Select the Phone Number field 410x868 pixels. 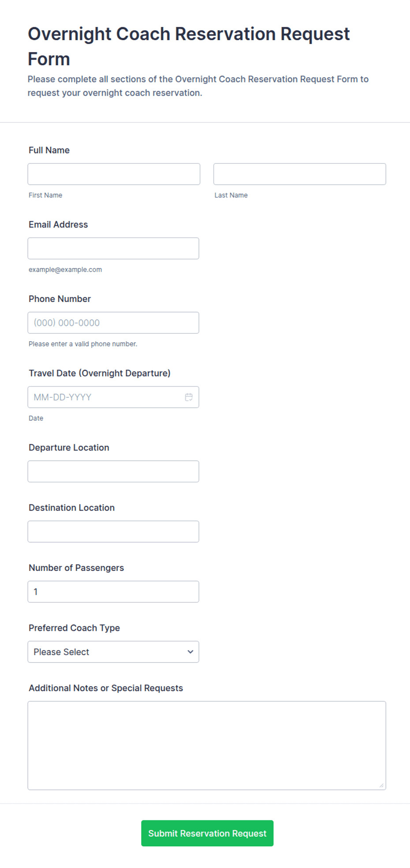coord(113,323)
